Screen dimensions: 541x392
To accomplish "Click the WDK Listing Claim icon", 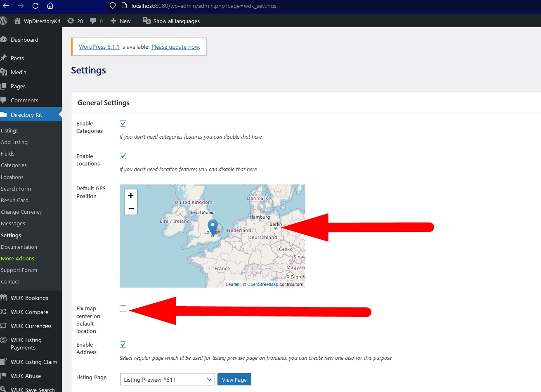I will 4,362.
